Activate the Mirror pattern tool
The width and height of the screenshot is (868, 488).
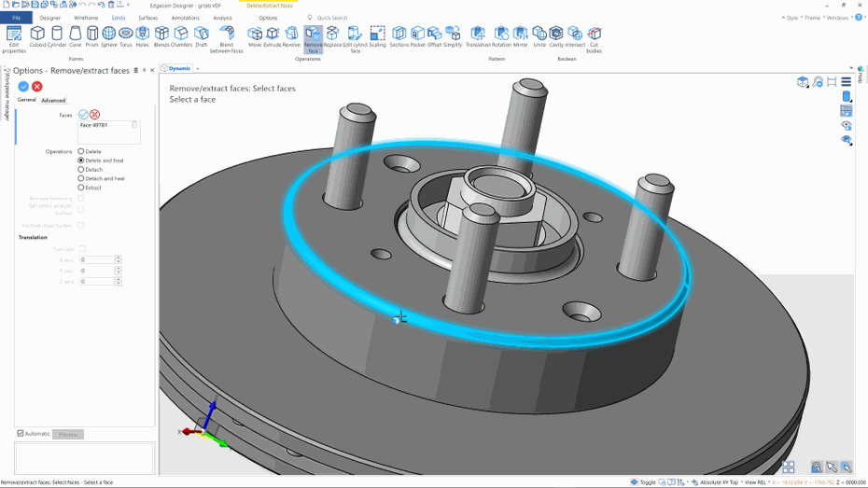(x=520, y=35)
